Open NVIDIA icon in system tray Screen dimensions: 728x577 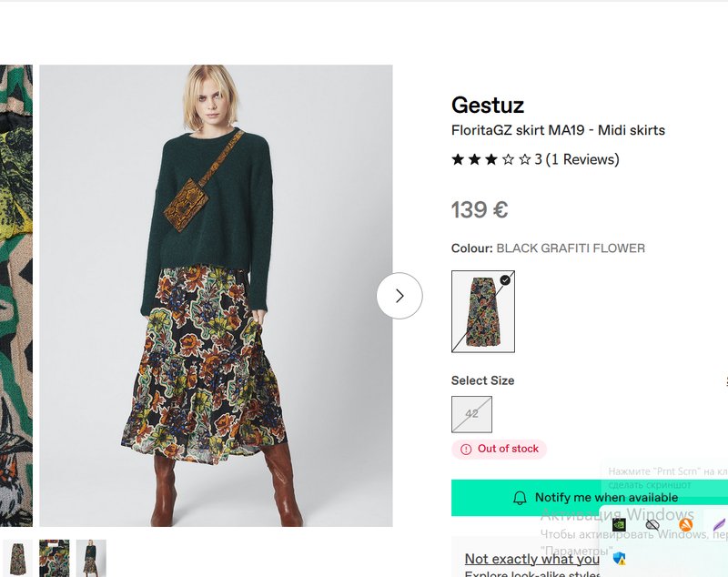click(x=619, y=524)
